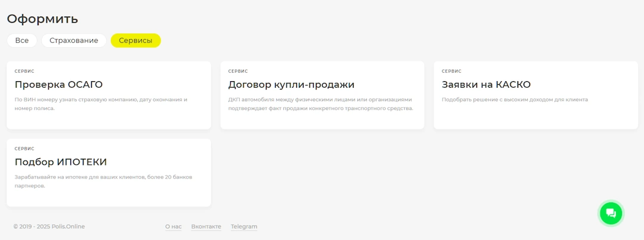Click the СЕРВИС label above Проверка ОСАГО
Viewport: 644px width, 240px height.
tap(24, 71)
